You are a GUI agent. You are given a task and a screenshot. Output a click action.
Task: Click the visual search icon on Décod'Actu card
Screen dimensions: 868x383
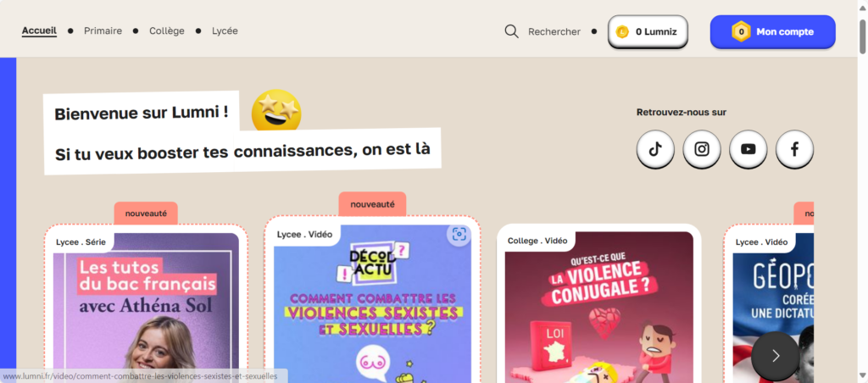(459, 235)
